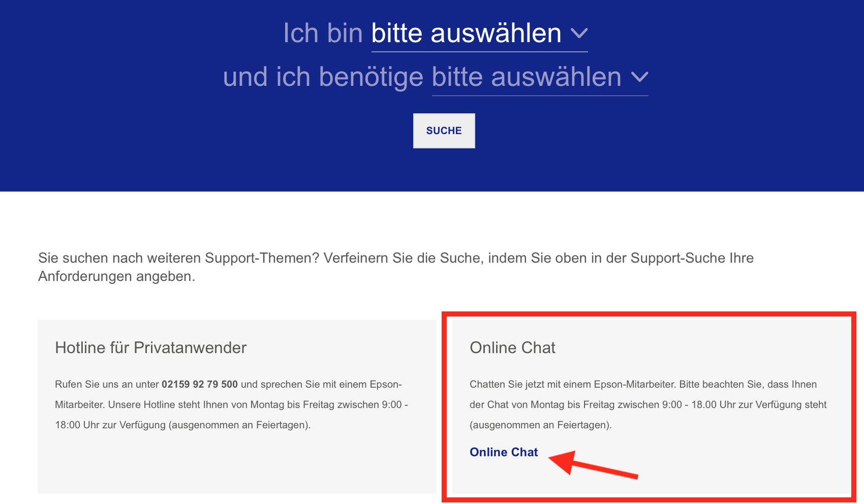Screen dimensions: 864x504
Task: Open the "Ich bin" bitte auswählen dropdown
Action: [479, 34]
